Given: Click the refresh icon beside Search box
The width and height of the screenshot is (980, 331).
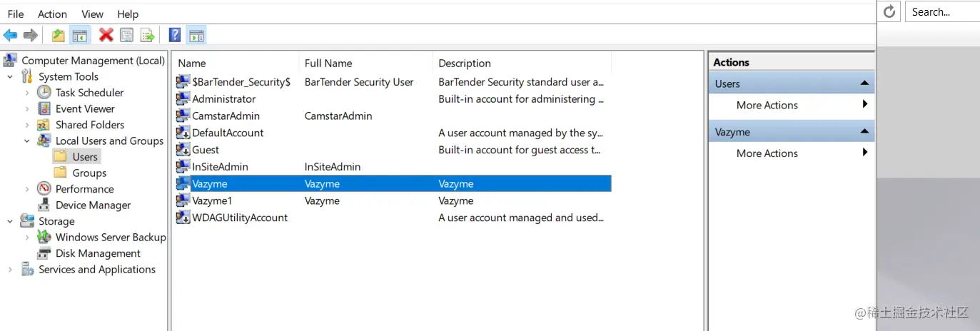Looking at the screenshot, I should point(889,11).
